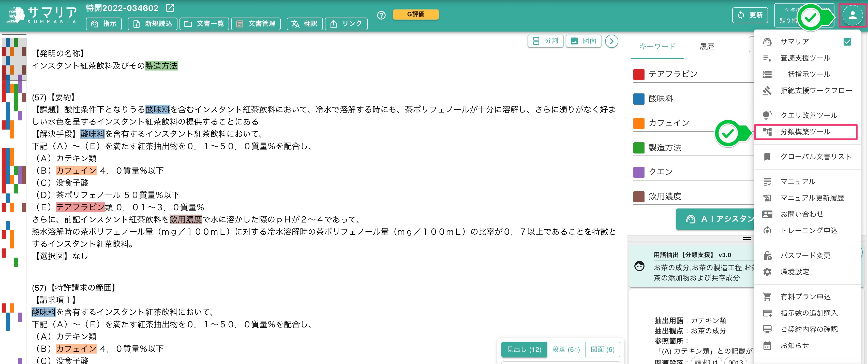
Task: Click ご契約内容の確認 icon
Action: coord(767,329)
